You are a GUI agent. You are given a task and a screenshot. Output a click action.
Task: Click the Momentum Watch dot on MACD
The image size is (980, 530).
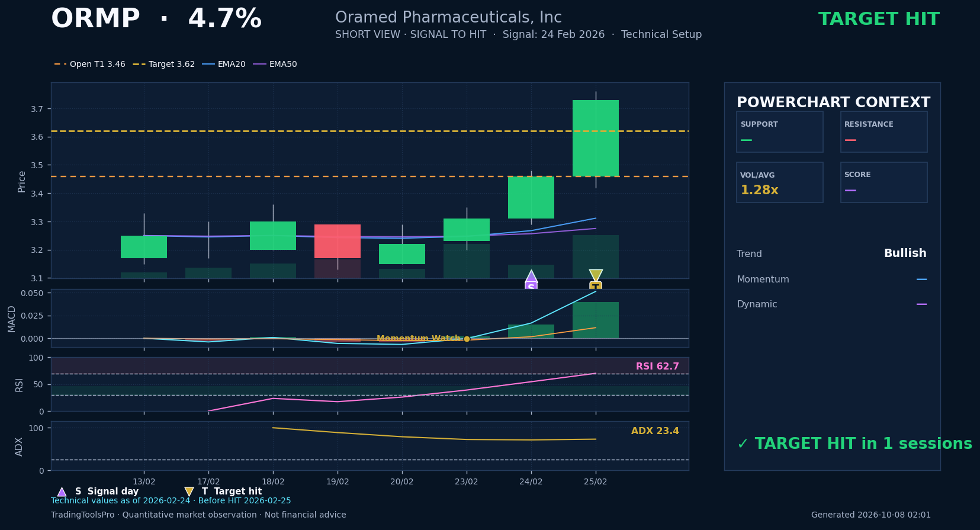point(467,339)
